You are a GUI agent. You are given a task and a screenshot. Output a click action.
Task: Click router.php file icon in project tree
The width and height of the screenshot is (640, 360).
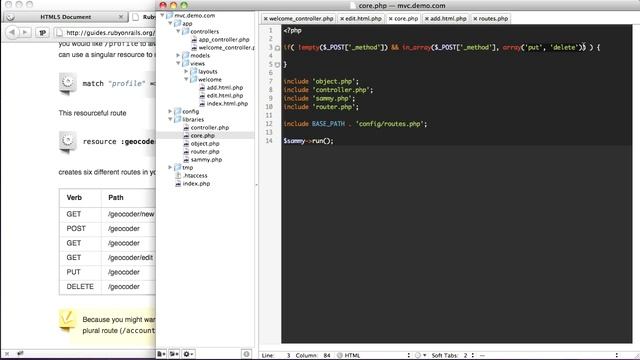[186, 151]
